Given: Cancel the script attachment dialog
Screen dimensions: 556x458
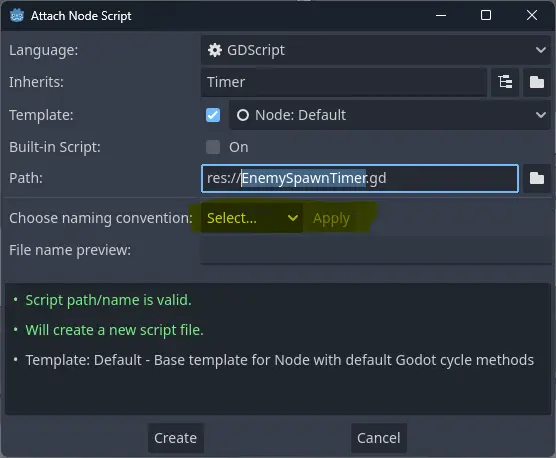Looking at the screenshot, I should 379,438.
